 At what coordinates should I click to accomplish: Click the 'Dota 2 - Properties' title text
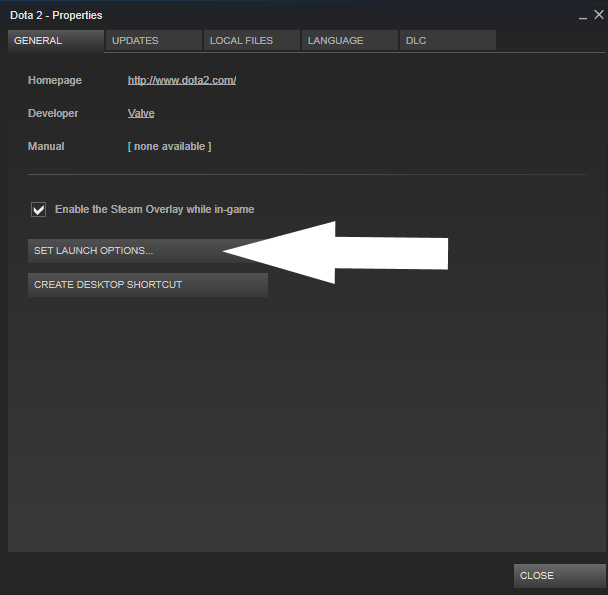coord(56,15)
